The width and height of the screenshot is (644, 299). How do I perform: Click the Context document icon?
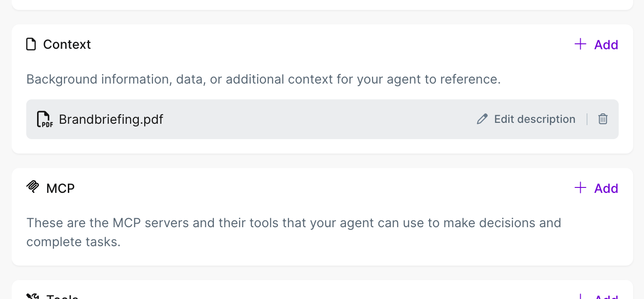click(31, 44)
